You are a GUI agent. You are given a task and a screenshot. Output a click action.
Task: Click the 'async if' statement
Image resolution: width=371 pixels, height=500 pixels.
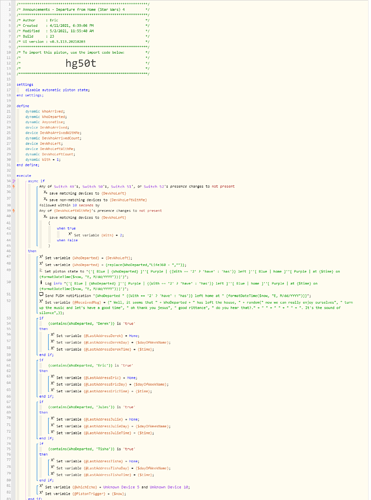[x=36, y=181]
